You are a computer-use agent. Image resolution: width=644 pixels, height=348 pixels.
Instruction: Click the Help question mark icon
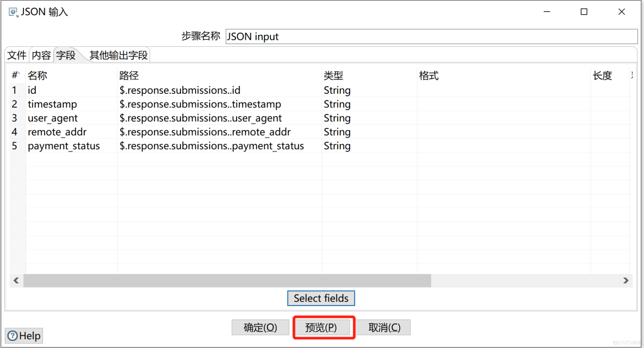point(13,336)
